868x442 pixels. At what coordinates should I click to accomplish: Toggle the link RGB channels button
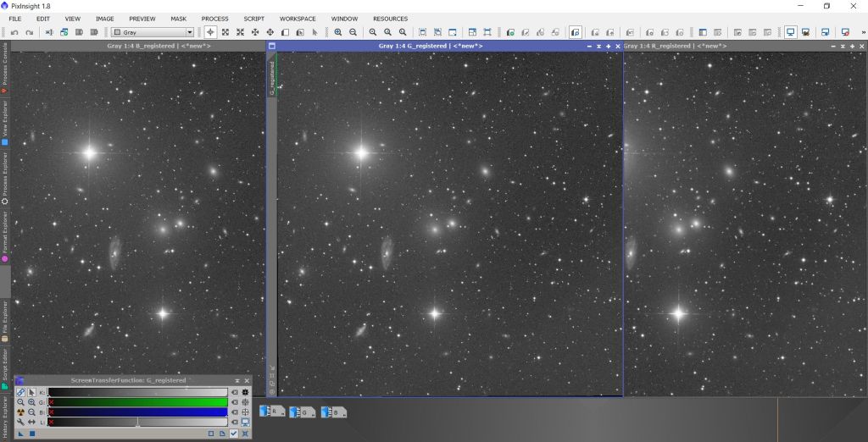point(20,392)
